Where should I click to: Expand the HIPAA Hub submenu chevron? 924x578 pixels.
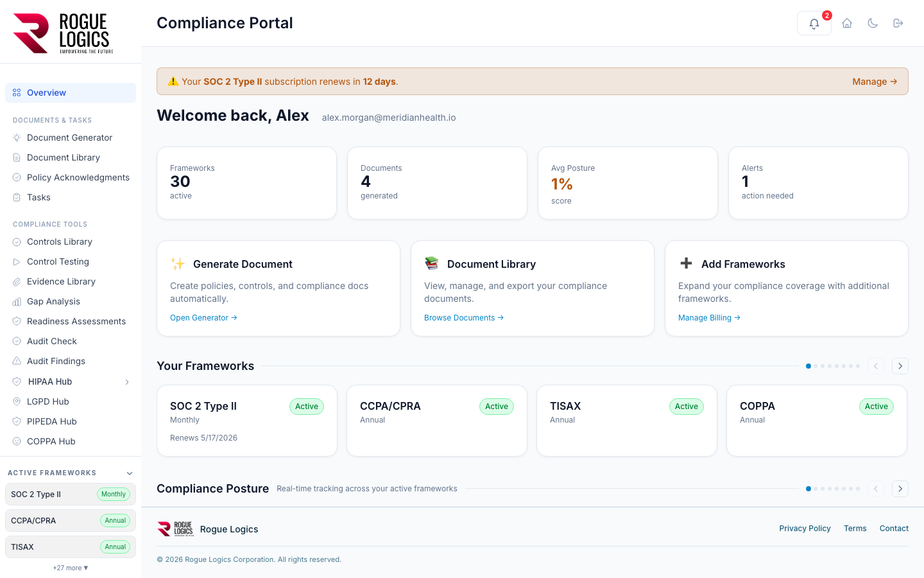(127, 382)
